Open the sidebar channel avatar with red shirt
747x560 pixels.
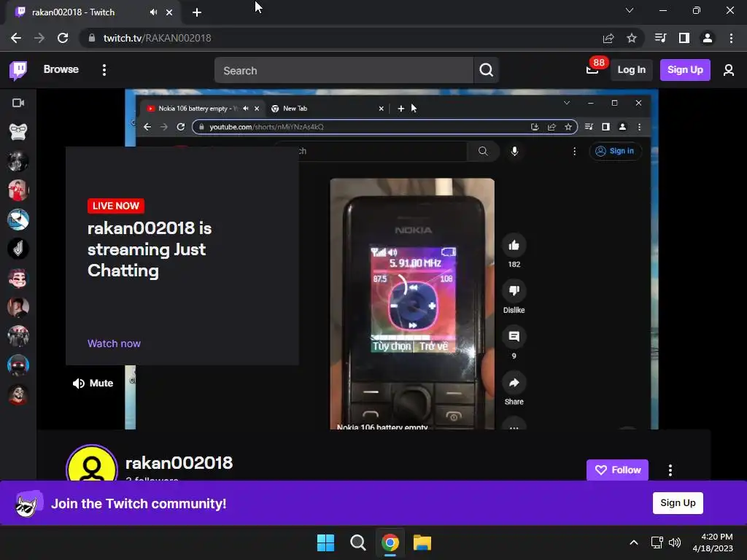(18, 190)
